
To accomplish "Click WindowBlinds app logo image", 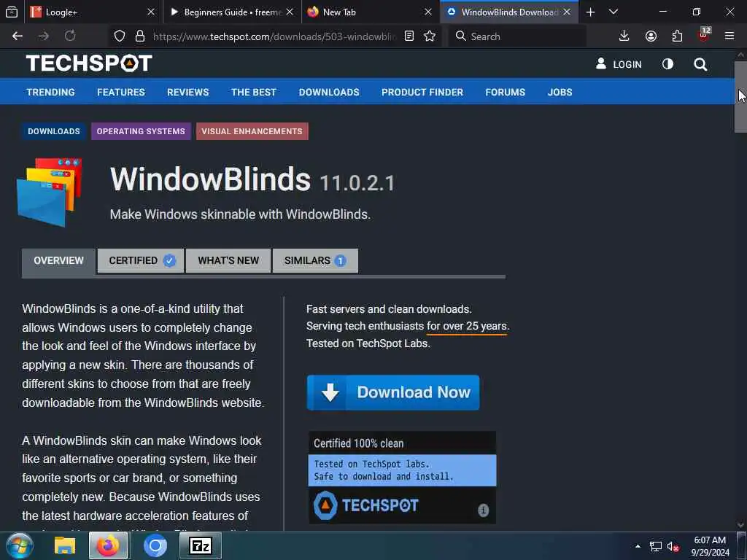I will (50, 192).
